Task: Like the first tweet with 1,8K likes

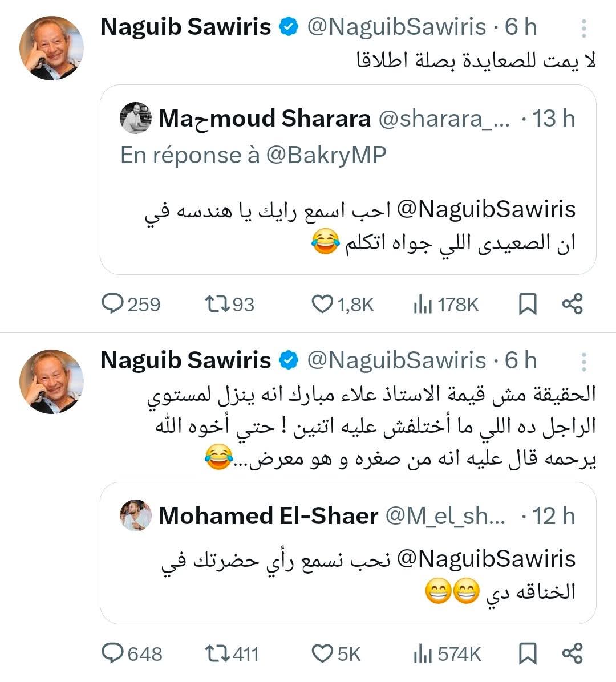Action: [323, 304]
